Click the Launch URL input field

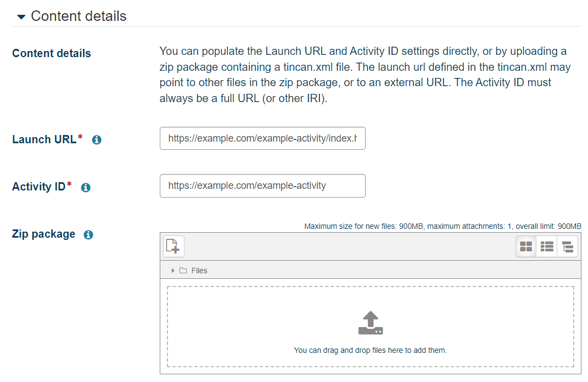262,139
